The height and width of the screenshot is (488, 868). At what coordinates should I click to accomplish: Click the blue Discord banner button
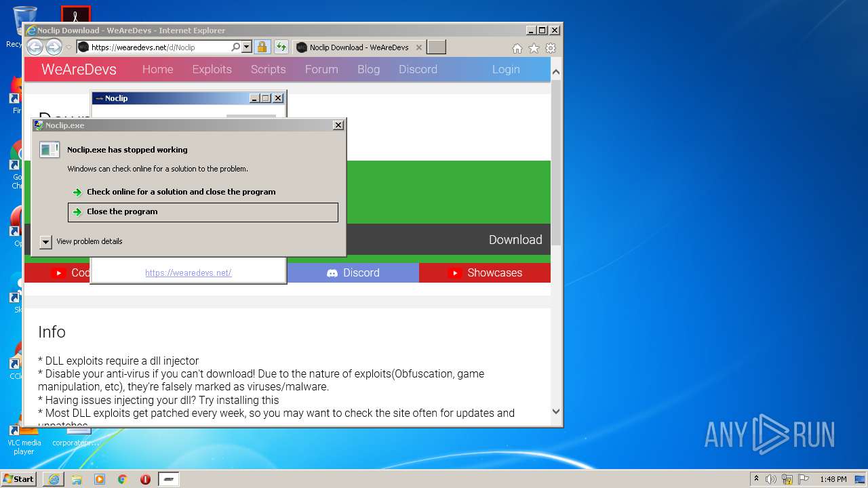click(353, 272)
